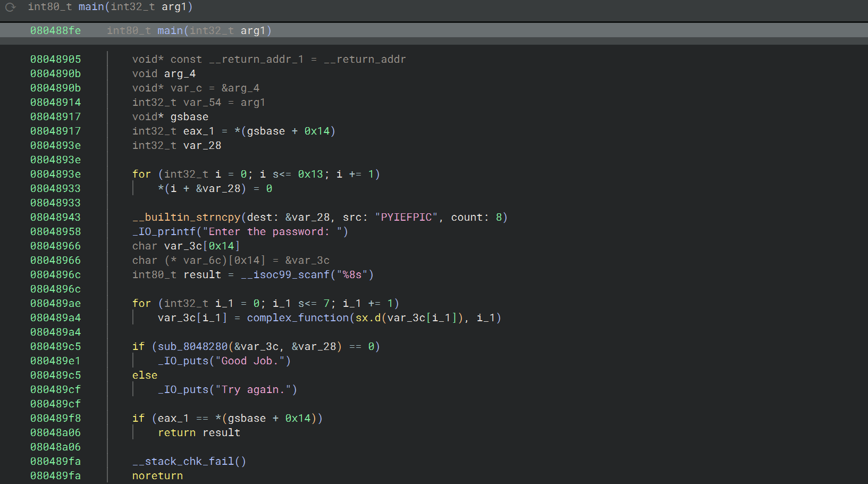The height and width of the screenshot is (484, 868).
Task: Select the "Try again." string
Action: click(253, 389)
